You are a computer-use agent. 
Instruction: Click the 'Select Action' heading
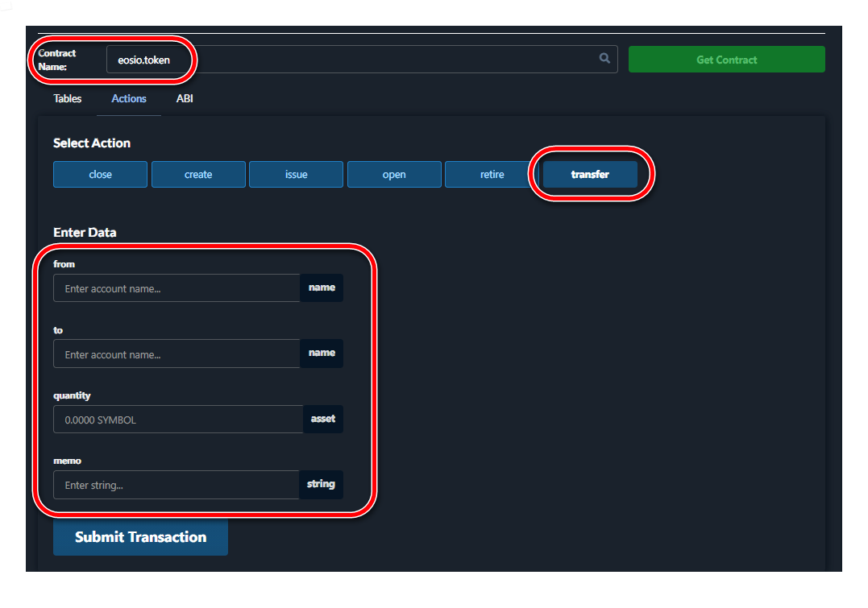click(x=92, y=143)
